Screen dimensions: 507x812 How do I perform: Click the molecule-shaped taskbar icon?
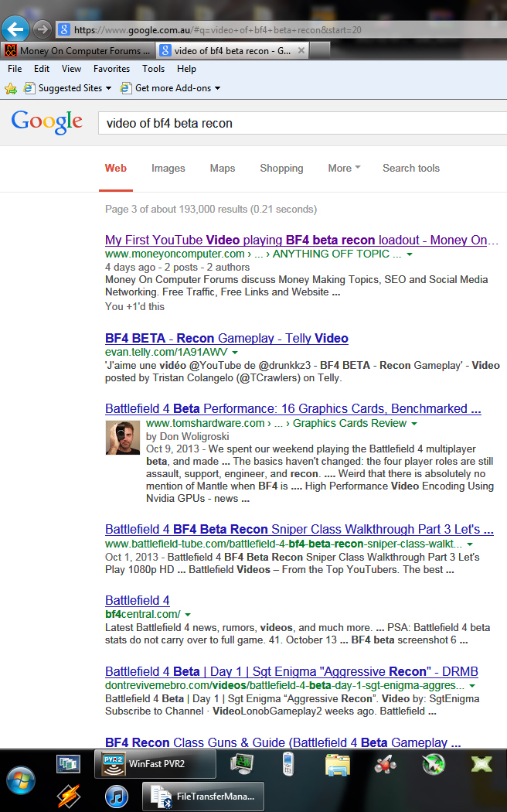click(x=386, y=764)
